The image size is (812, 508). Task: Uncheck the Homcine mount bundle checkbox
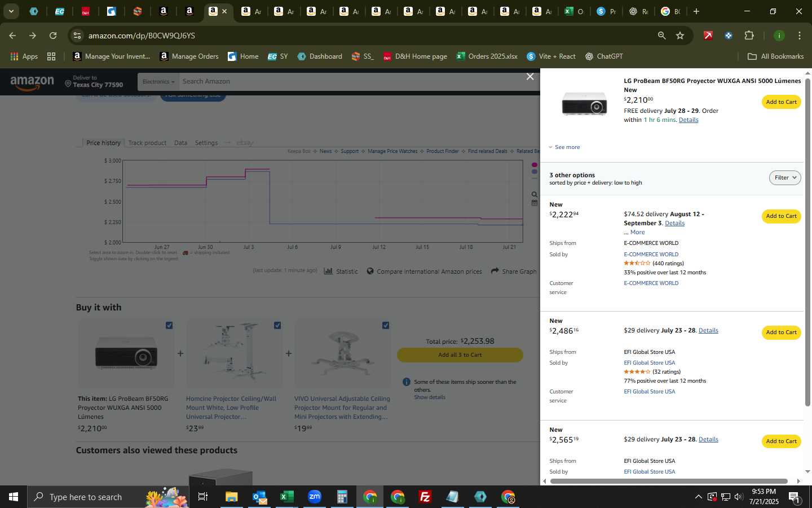pos(277,325)
